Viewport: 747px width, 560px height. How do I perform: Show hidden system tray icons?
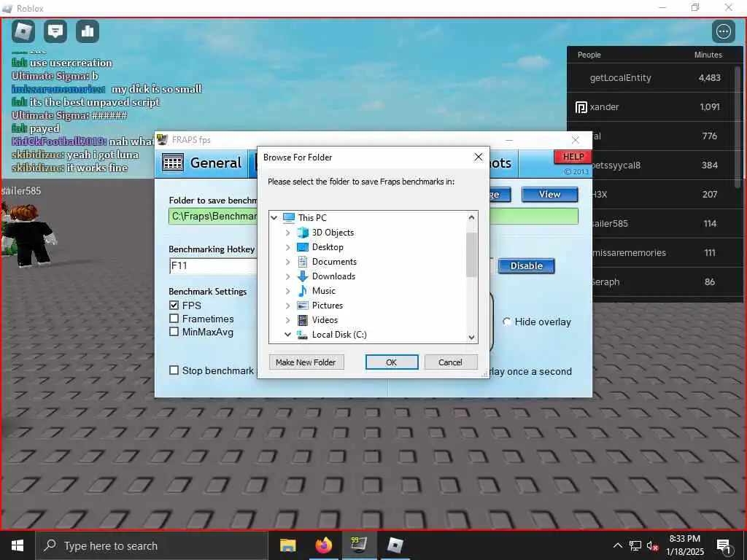pos(617,545)
